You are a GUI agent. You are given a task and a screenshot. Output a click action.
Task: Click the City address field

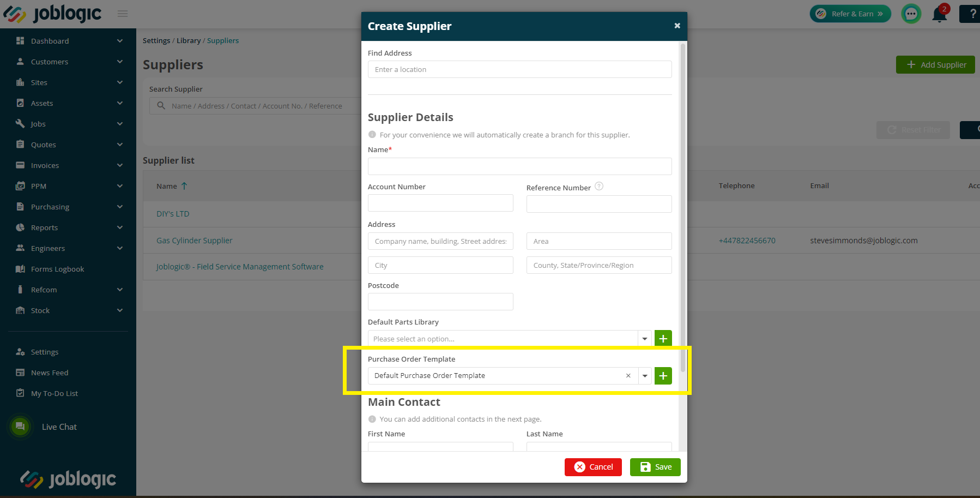440,265
